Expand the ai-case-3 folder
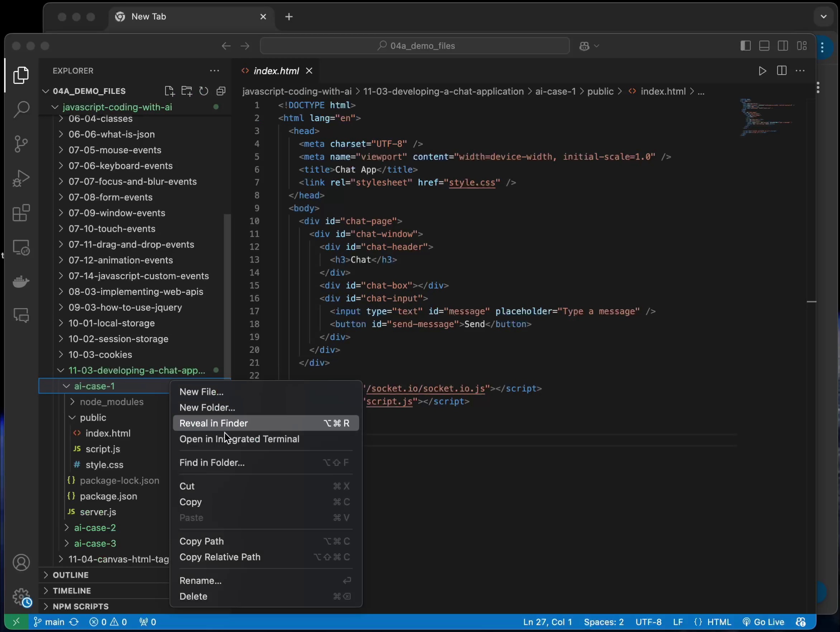Screen dimensions: 840x632 66,543
